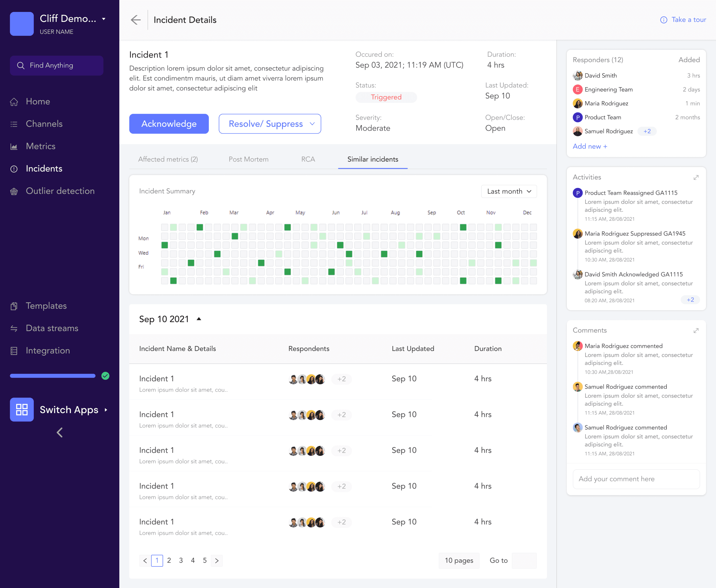Expand the Activities panel with arrow icon
The height and width of the screenshot is (588, 716).
coord(696,177)
